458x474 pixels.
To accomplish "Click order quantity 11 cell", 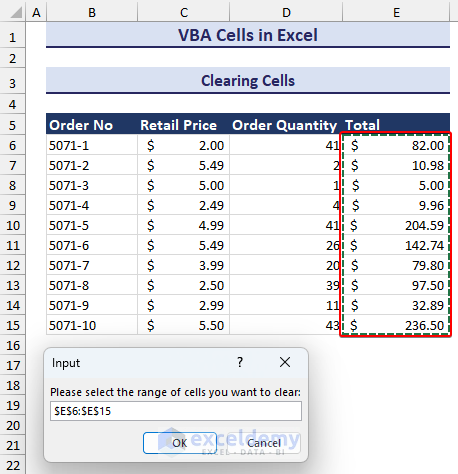I will click(286, 305).
